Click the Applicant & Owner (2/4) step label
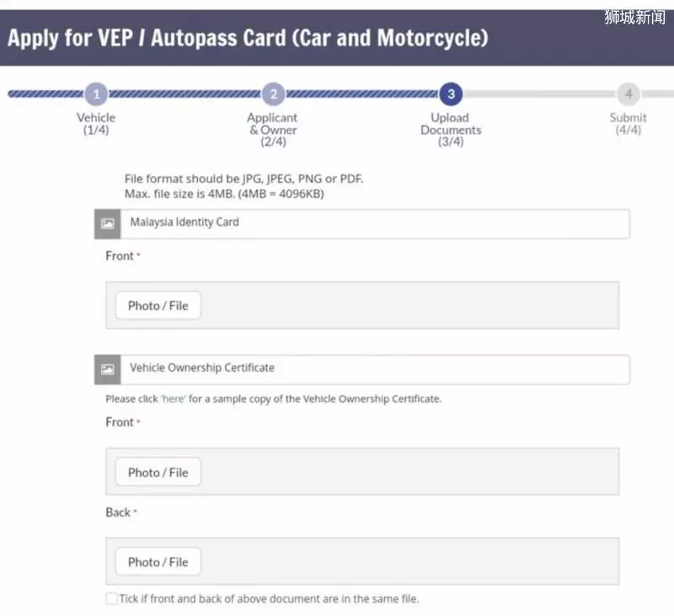 [x=273, y=130]
